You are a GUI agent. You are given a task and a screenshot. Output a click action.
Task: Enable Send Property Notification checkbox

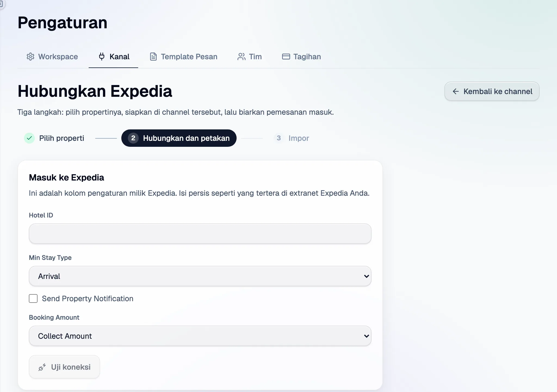point(33,298)
